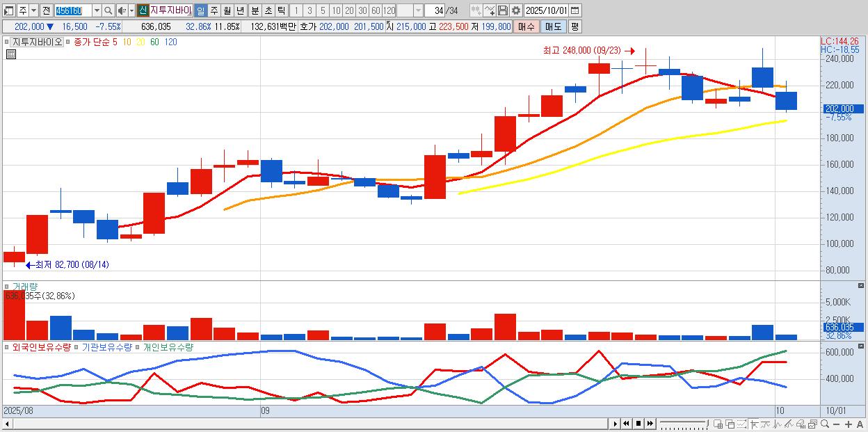Click the 2025/10/01 date field
This screenshot has height=432, width=868.
click(547, 10)
